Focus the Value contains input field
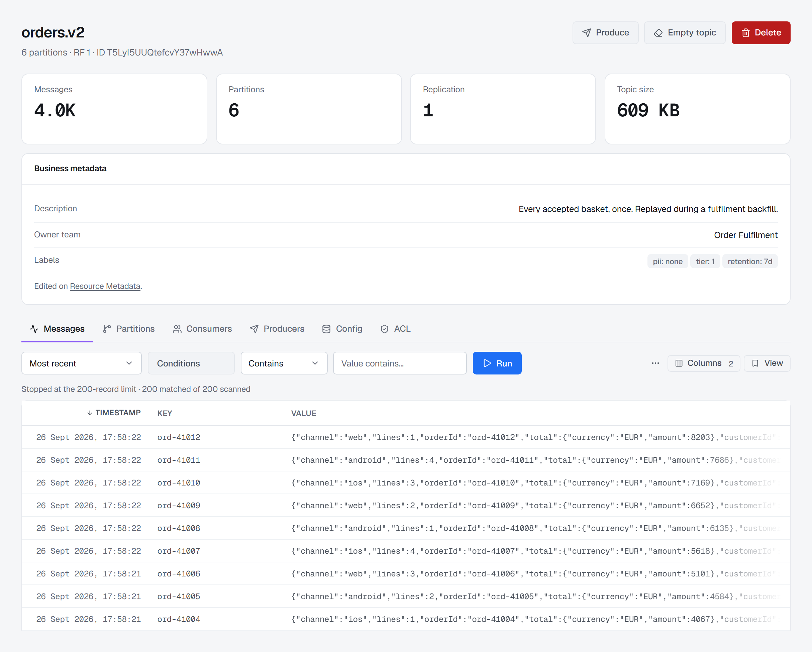This screenshot has height=652, width=812. pyautogui.click(x=400, y=363)
